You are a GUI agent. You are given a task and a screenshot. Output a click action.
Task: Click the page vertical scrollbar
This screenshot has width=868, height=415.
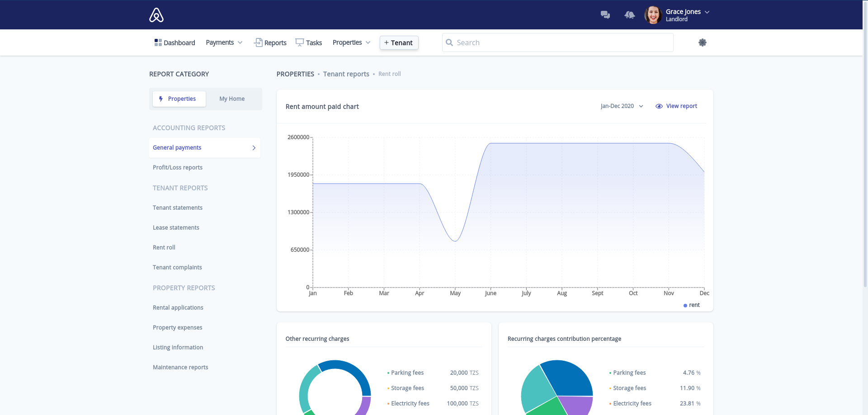click(x=865, y=145)
